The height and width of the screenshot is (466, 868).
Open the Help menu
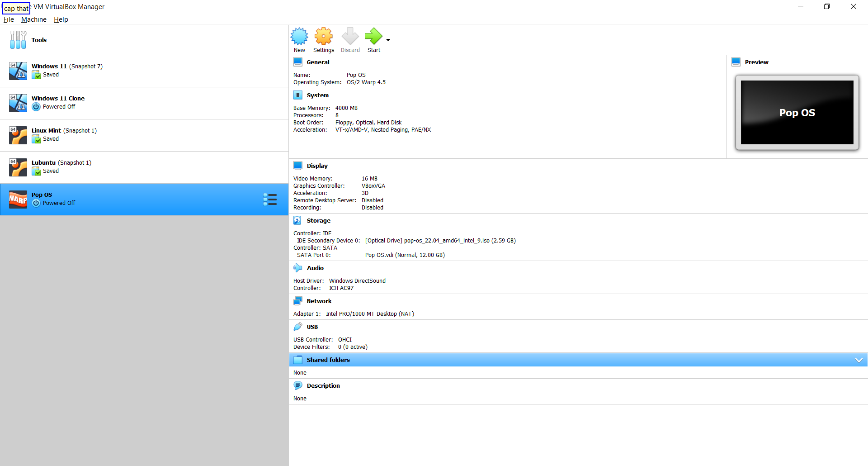tap(61, 19)
